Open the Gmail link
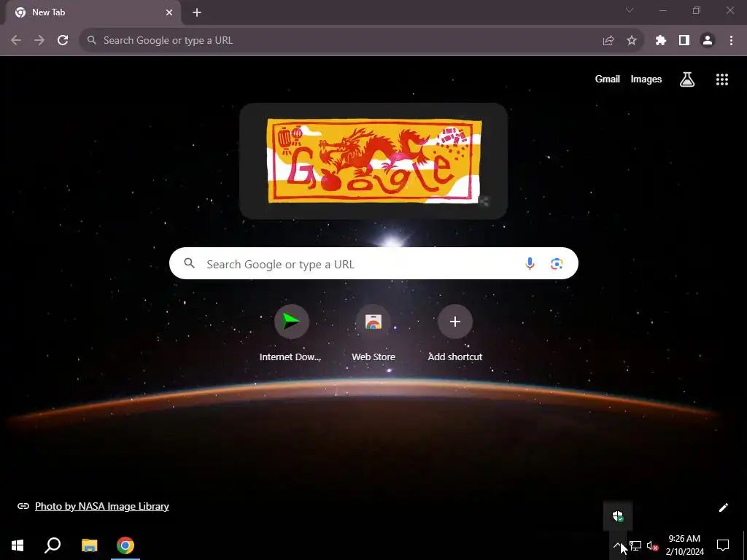This screenshot has height=560, width=747. pos(608,79)
